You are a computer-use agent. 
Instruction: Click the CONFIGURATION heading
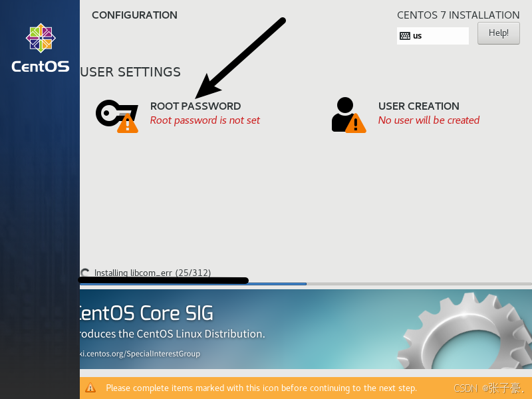(x=134, y=15)
